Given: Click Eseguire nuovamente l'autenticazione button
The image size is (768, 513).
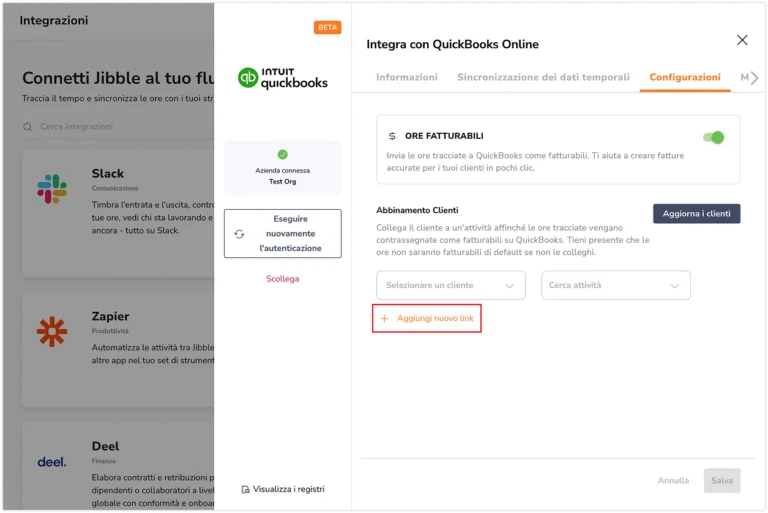Looking at the screenshot, I should (283, 234).
